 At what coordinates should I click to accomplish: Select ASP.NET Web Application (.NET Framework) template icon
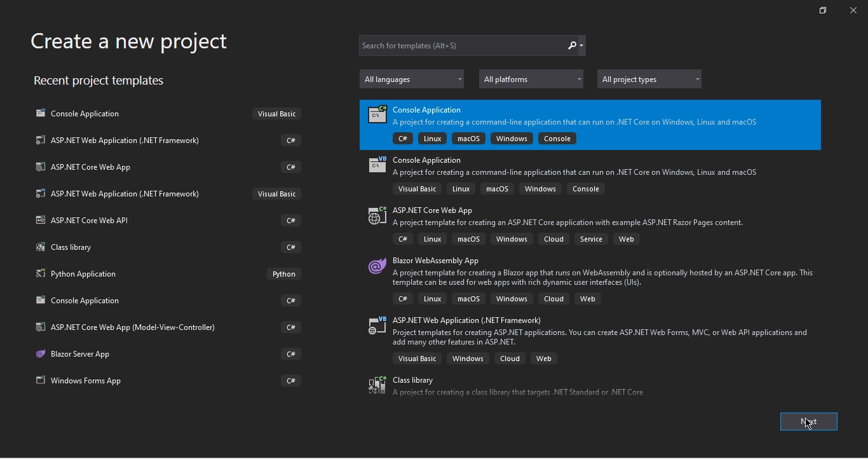[377, 325]
